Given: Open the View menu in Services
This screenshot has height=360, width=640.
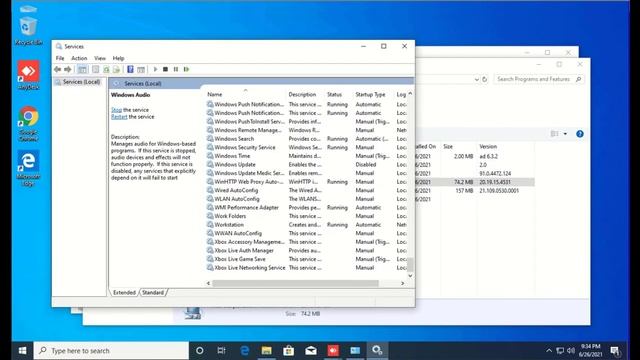Looking at the screenshot, I should 100,58.
